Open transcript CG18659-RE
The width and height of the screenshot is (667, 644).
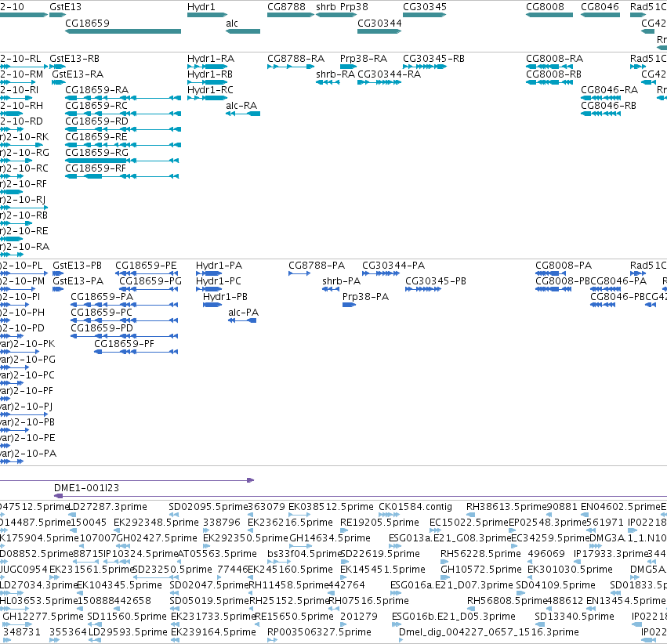click(123, 145)
